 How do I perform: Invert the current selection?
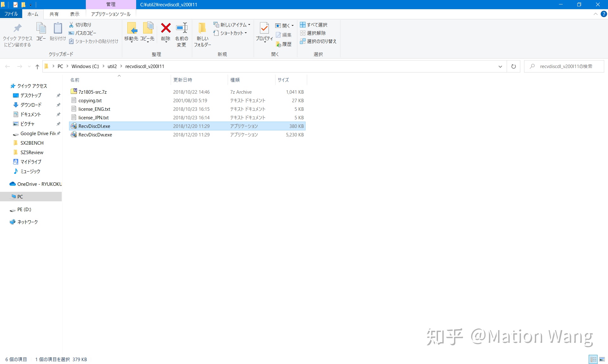point(318,41)
